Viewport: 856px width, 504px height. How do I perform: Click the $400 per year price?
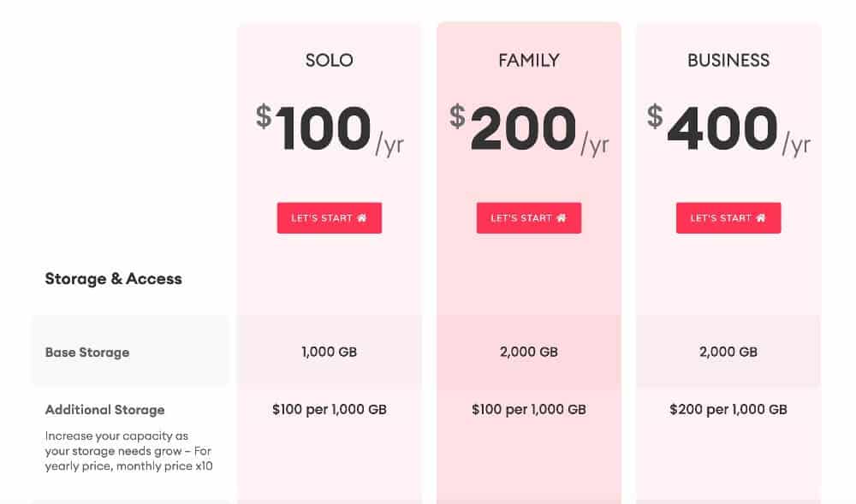click(x=728, y=128)
